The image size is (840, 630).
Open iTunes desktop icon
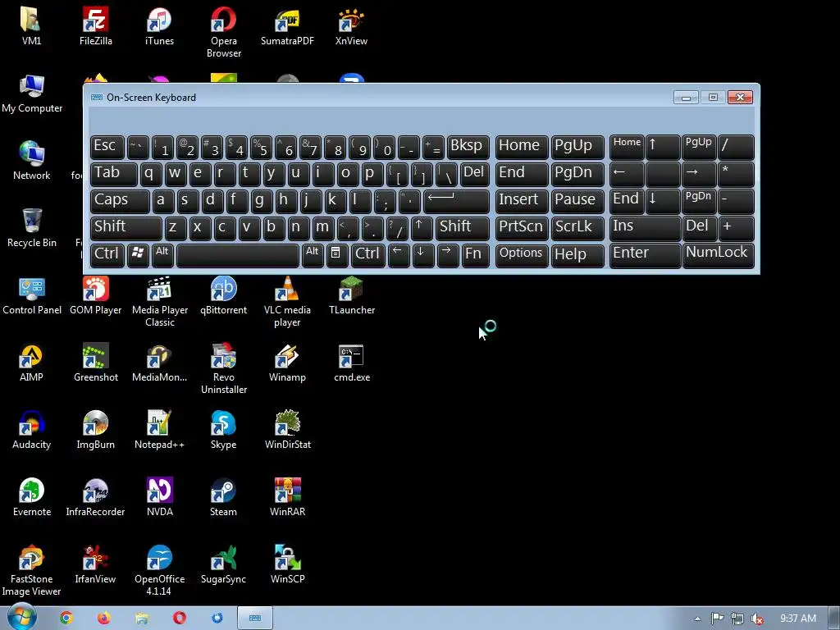pos(159,25)
